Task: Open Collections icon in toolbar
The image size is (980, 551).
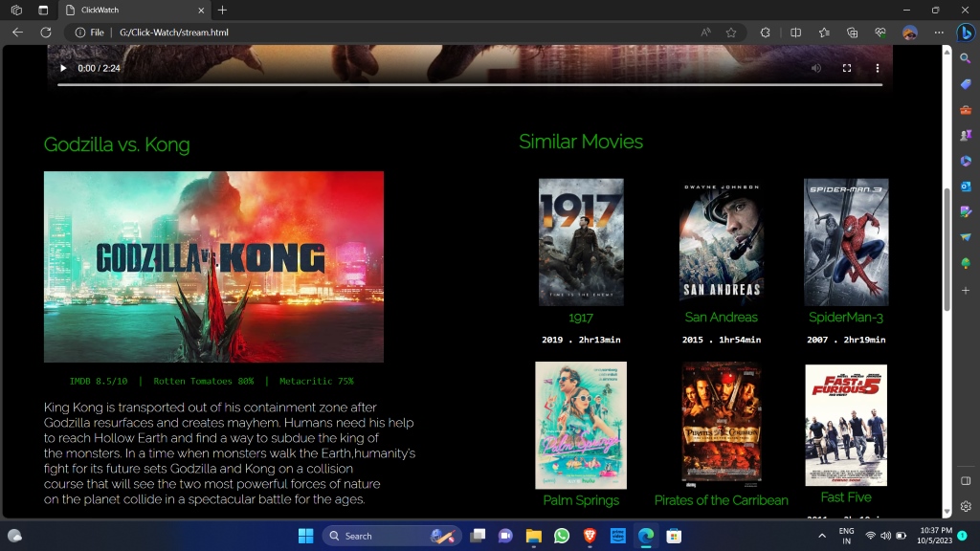Action: point(852,33)
